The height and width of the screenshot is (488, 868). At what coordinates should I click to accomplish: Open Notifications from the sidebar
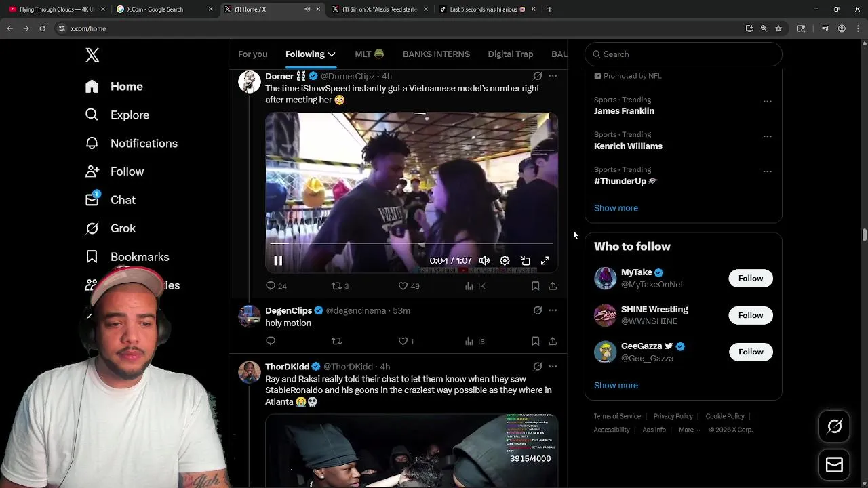131,144
